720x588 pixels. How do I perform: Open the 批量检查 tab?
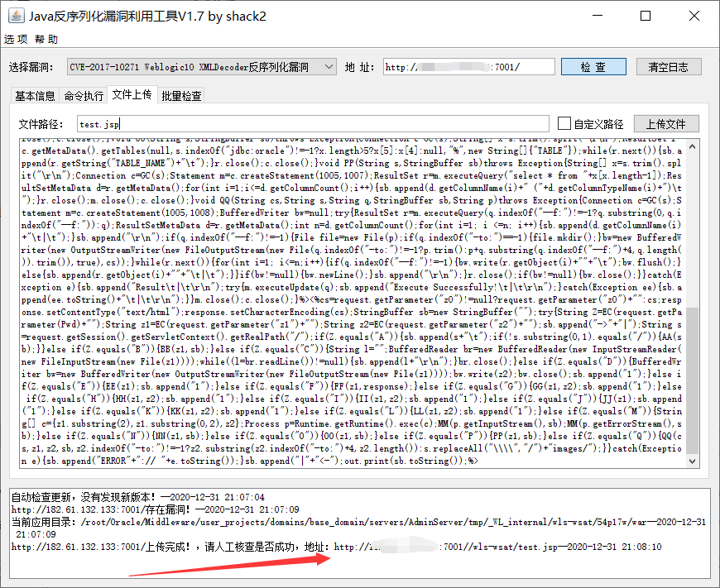(181, 95)
